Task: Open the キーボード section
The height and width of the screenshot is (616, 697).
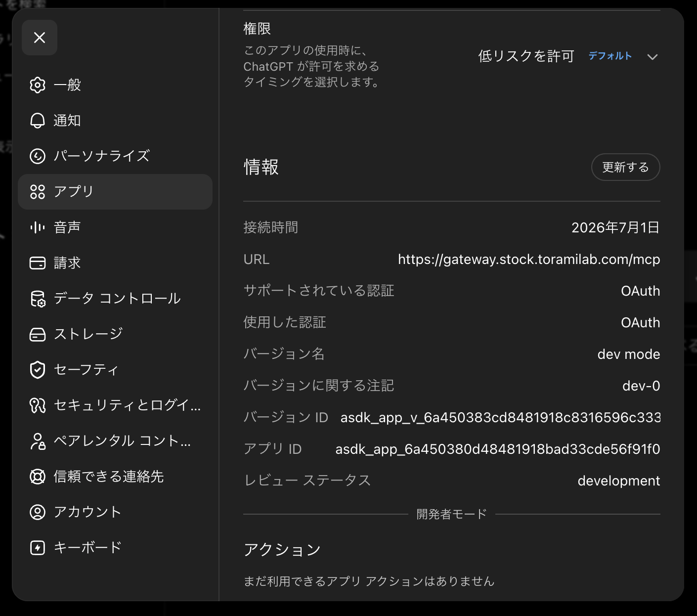Action: click(115, 548)
